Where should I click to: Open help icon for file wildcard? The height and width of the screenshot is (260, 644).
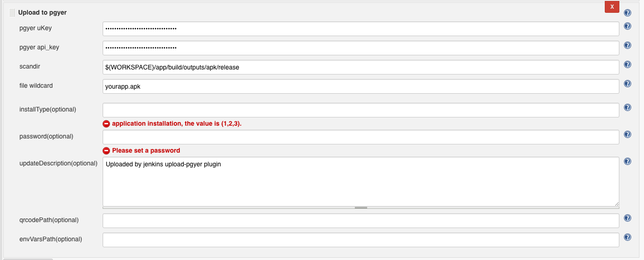click(x=628, y=84)
